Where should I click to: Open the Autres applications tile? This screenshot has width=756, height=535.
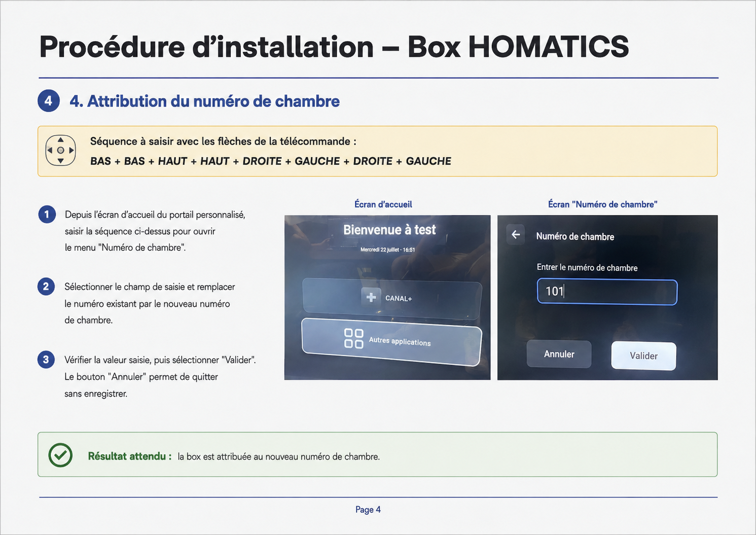click(x=391, y=342)
